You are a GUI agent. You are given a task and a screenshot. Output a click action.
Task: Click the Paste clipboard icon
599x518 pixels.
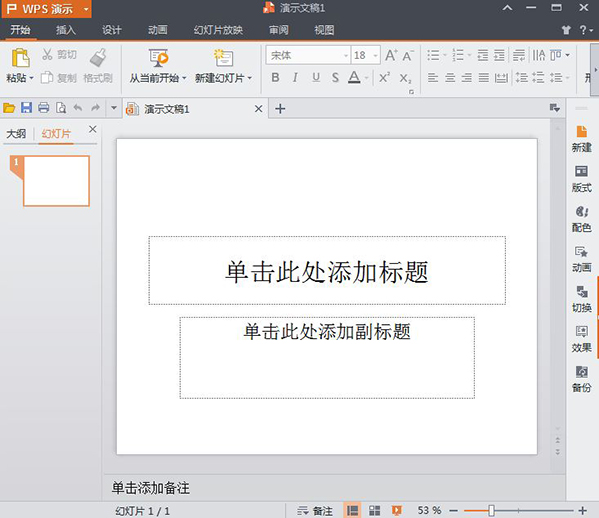click(20, 58)
